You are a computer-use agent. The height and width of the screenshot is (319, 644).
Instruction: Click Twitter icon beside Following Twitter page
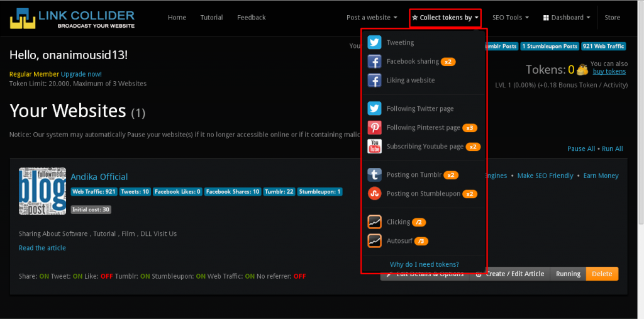coord(375,109)
